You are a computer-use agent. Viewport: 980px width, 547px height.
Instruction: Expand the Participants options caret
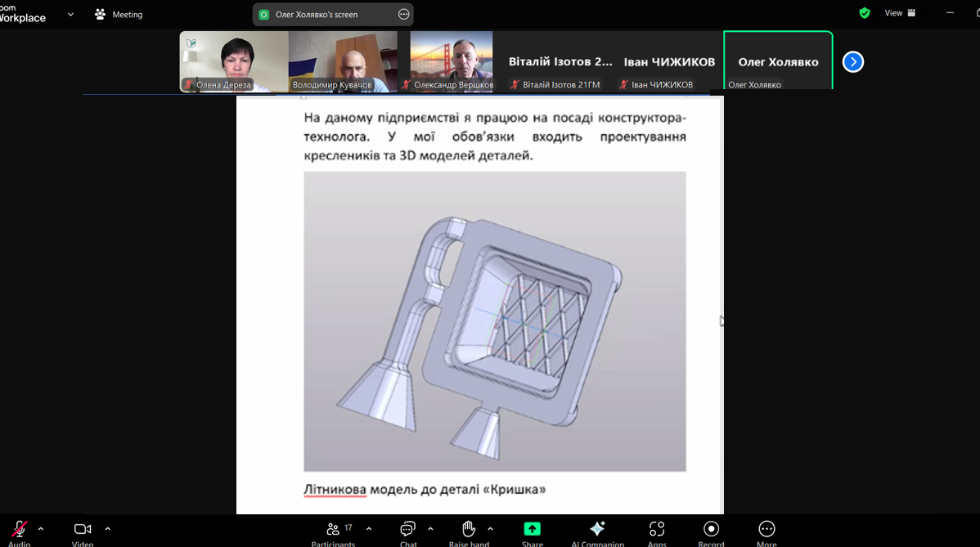[x=369, y=529]
